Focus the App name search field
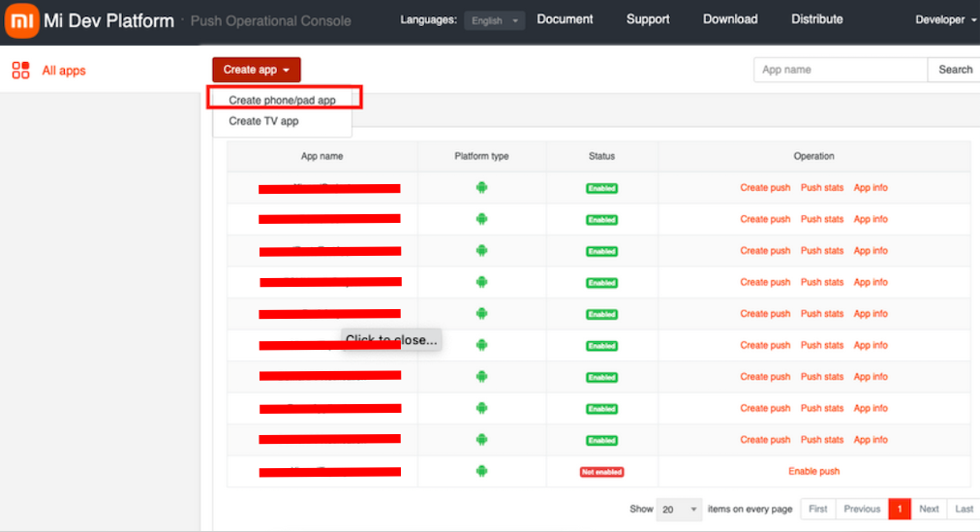 coord(841,70)
